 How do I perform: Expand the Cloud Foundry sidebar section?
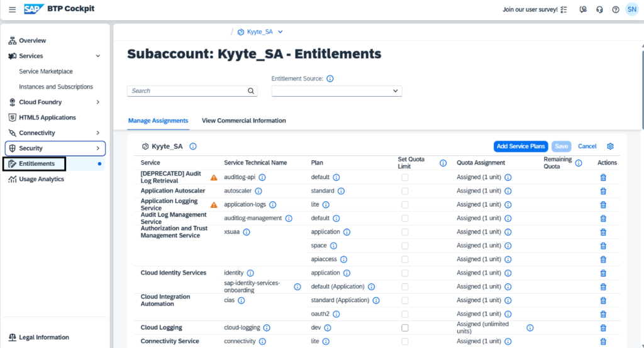tap(97, 102)
